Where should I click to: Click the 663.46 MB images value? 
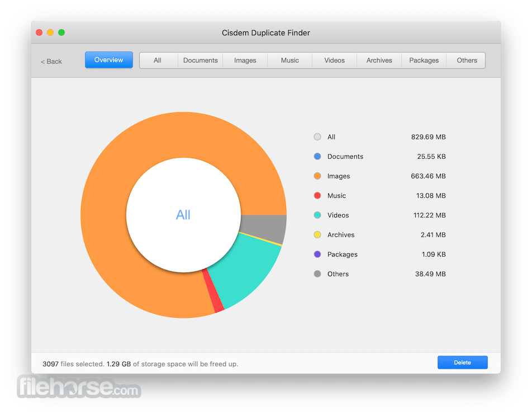point(428,176)
